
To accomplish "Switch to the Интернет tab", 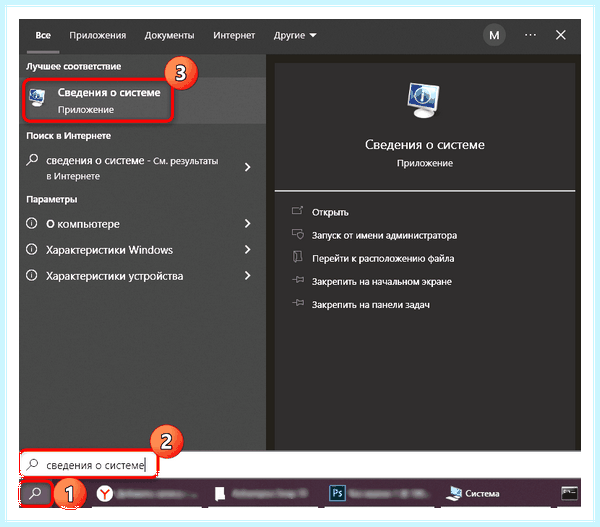I will pyautogui.click(x=234, y=36).
